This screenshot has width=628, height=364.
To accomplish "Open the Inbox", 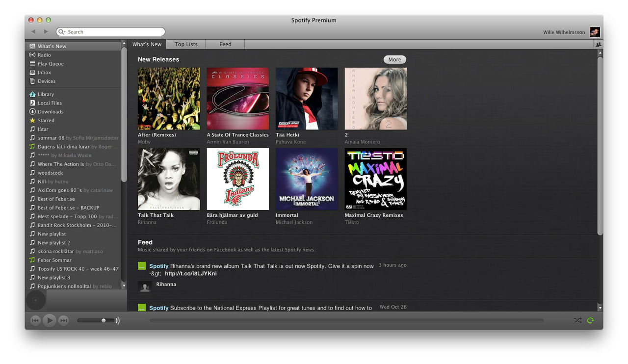I will pyautogui.click(x=73, y=73).
